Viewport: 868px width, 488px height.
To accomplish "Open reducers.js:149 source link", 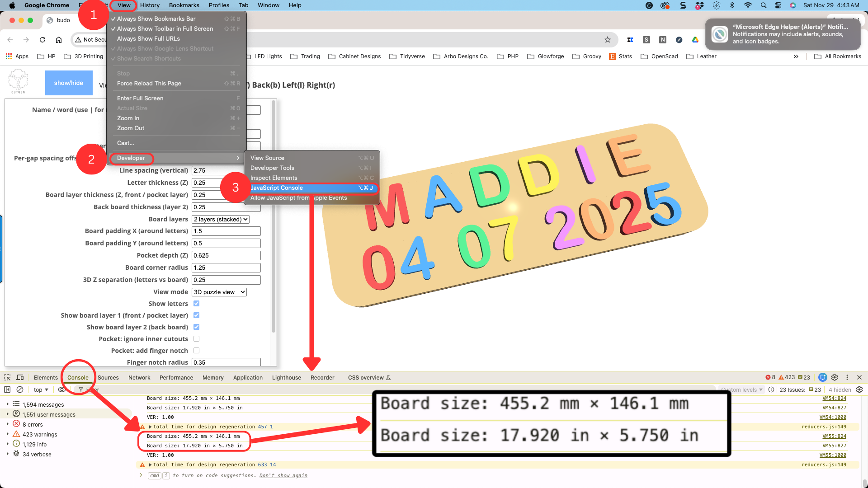I will pyautogui.click(x=824, y=427).
